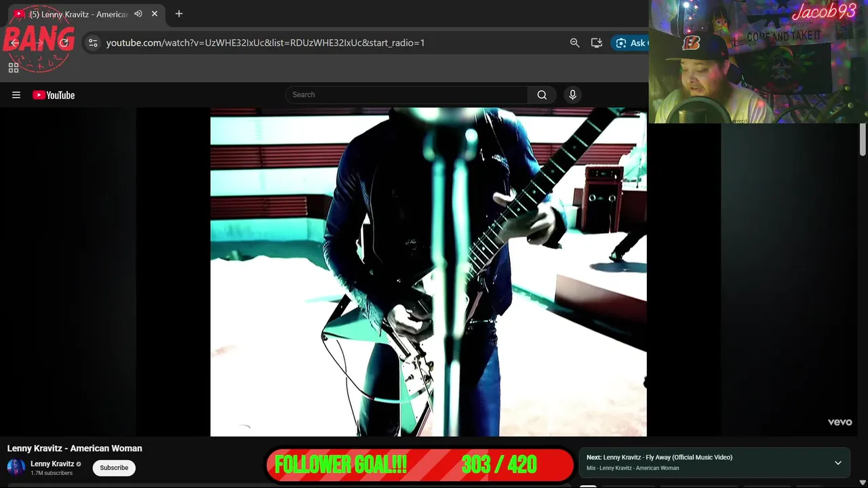Focus the YouTube Search field

coord(407,95)
